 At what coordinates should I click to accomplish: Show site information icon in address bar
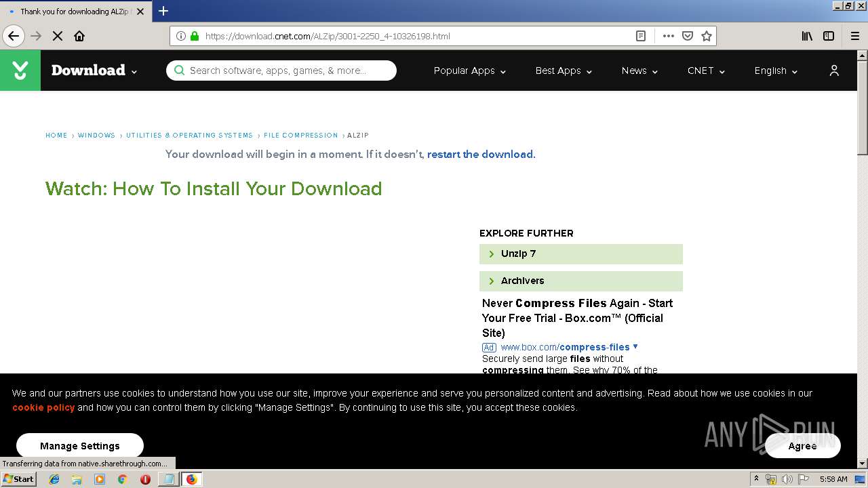click(x=181, y=36)
